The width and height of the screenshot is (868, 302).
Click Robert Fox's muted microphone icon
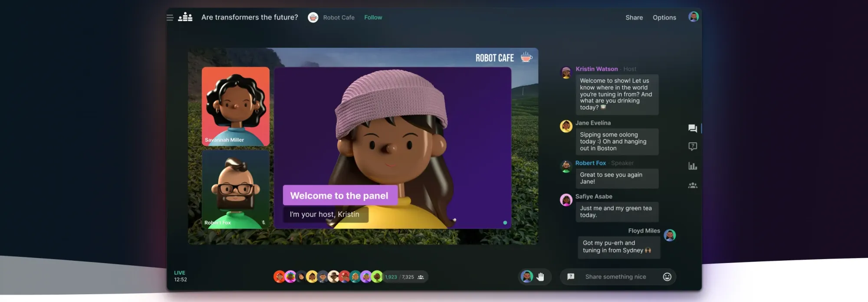(x=263, y=223)
